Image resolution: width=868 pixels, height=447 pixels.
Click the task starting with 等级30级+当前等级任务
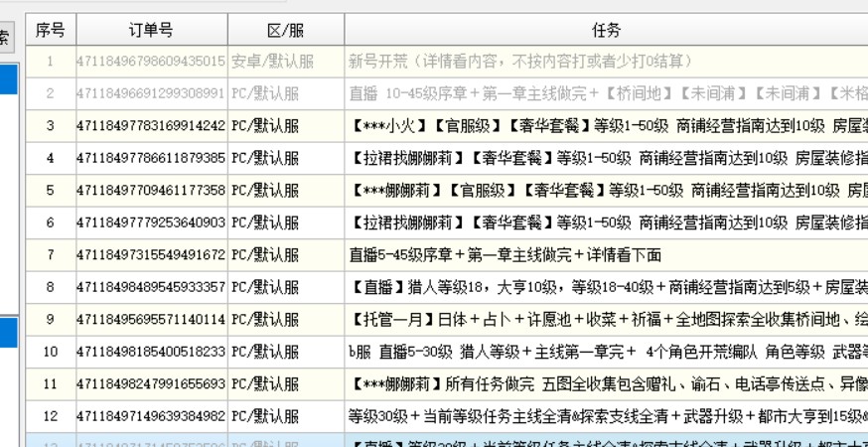click(606, 416)
